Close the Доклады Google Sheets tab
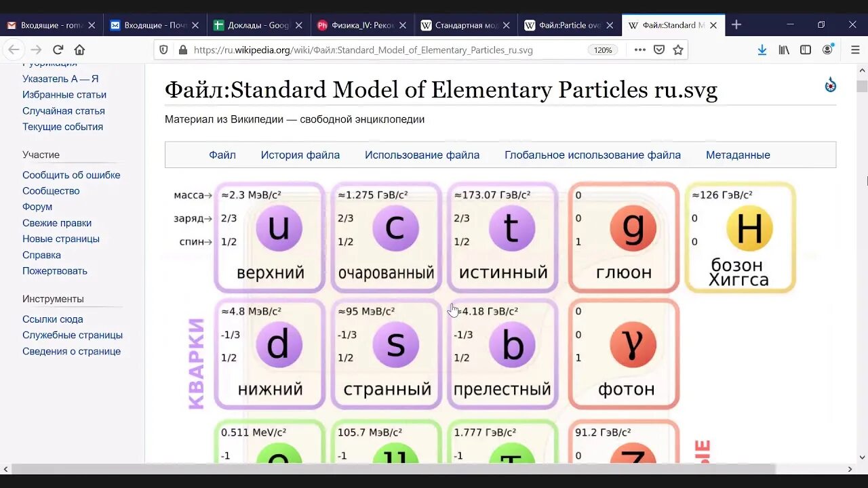Screen dimensions: 868x488 click(x=299, y=25)
